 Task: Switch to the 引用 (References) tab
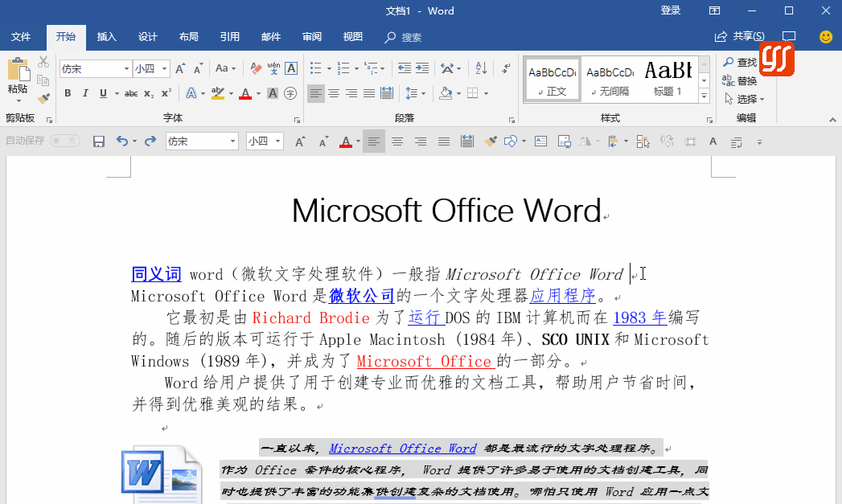pos(230,37)
